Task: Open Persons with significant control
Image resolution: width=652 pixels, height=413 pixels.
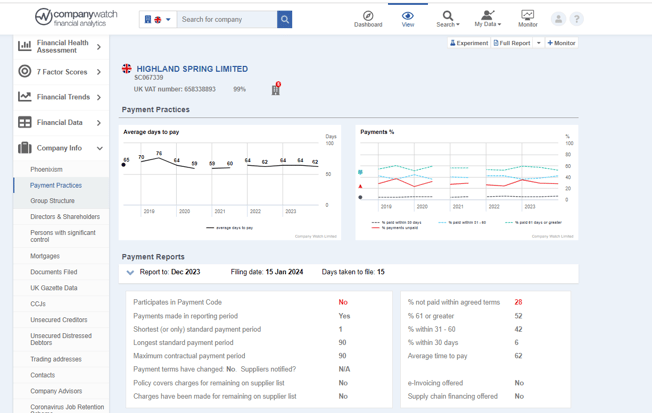Action: [63, 236]
